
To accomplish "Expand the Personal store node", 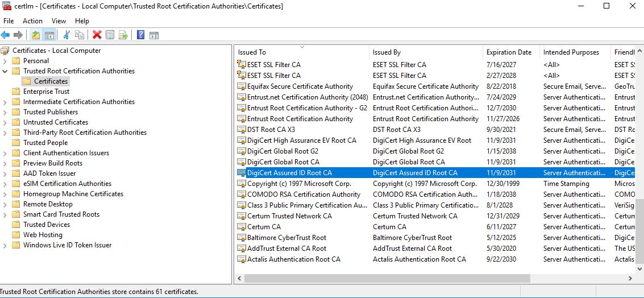I will 5,61.
